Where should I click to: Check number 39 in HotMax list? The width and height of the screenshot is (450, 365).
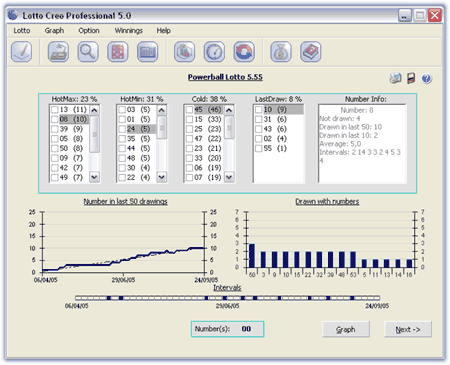pyautogui.click(x=55, y=129)
